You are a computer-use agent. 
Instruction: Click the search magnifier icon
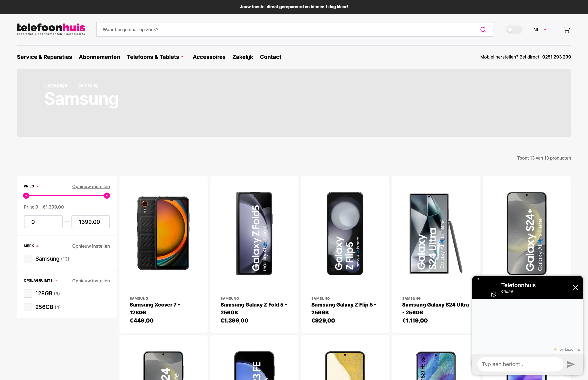483,29
